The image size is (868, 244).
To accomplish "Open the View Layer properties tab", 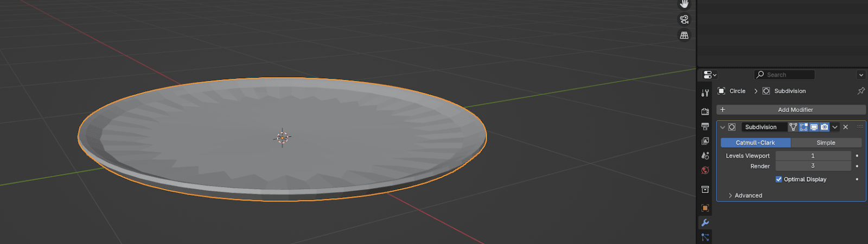I will point(705,141).
